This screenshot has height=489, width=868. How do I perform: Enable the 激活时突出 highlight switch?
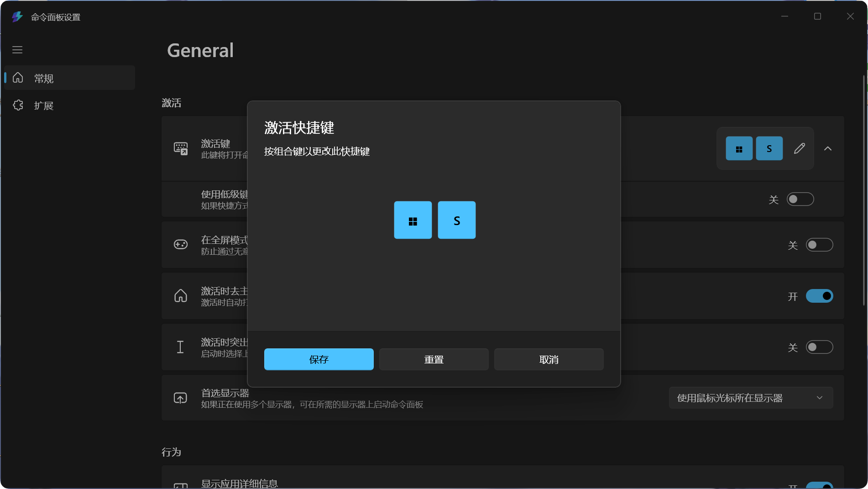point(819,347)
